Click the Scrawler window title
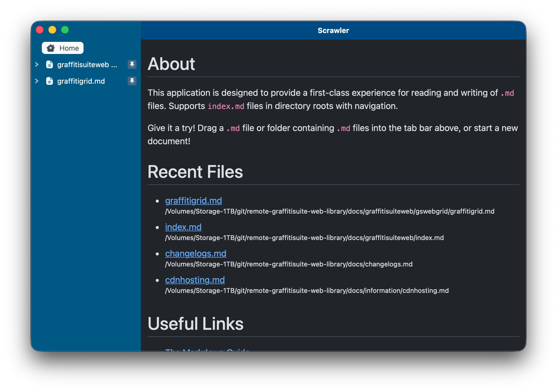Screen dimensions: 557x392 click(x=333, y=30)
